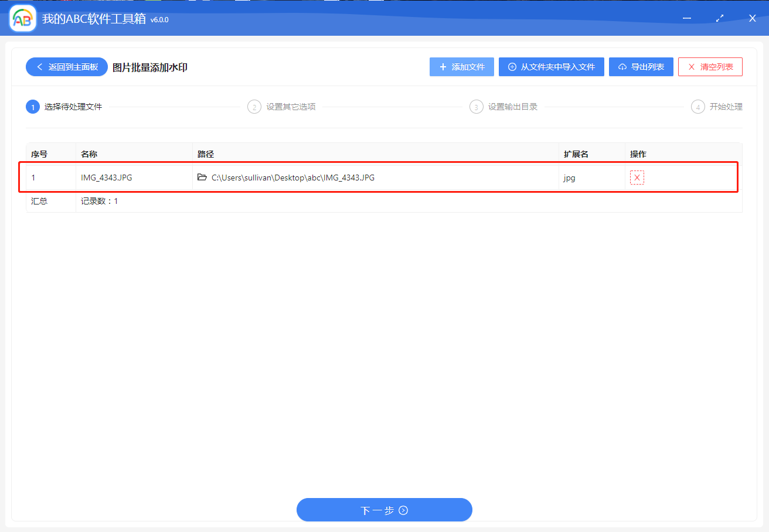Select the IMG_4343.JPG file name cell
This screenshot has height=532, width=769.
107,178
